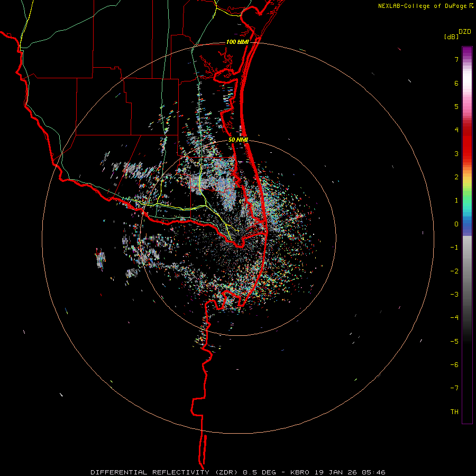476x476 pixels.
Task: Click the 50 NMI range ring label
Action: (x=239, y=140)
